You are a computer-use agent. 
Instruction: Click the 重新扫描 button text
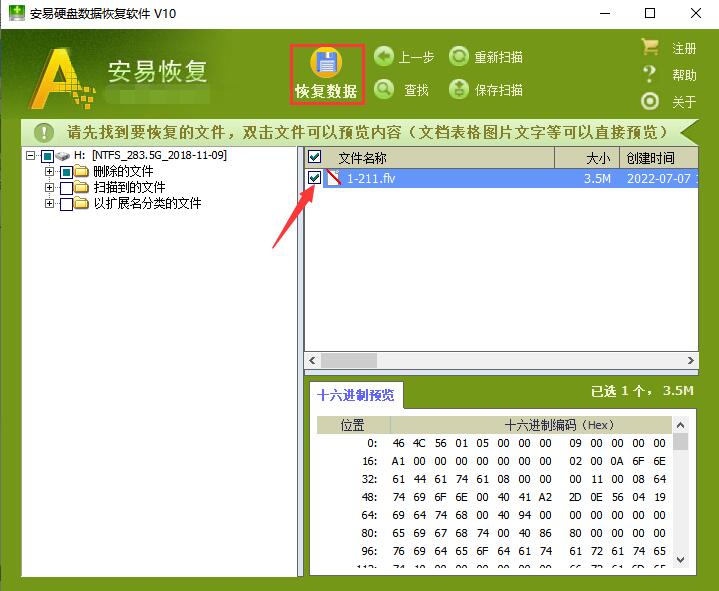click(498, 57)
